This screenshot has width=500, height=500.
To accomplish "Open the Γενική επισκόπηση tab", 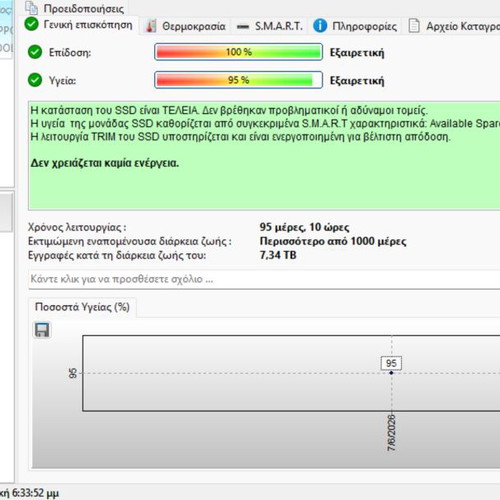I will coord(79,25).
